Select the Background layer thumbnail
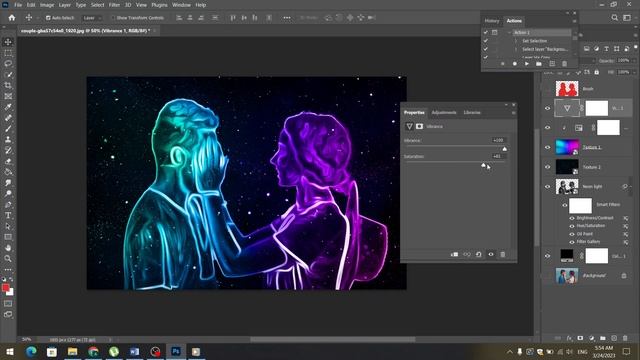Screen dimensions: 640x360 (567, 276)
